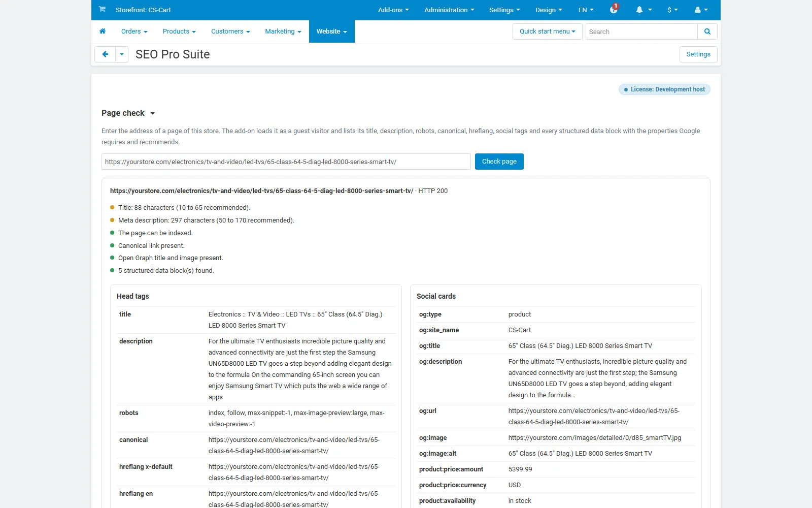Expand the Page check section dropdown

point(128,113)
